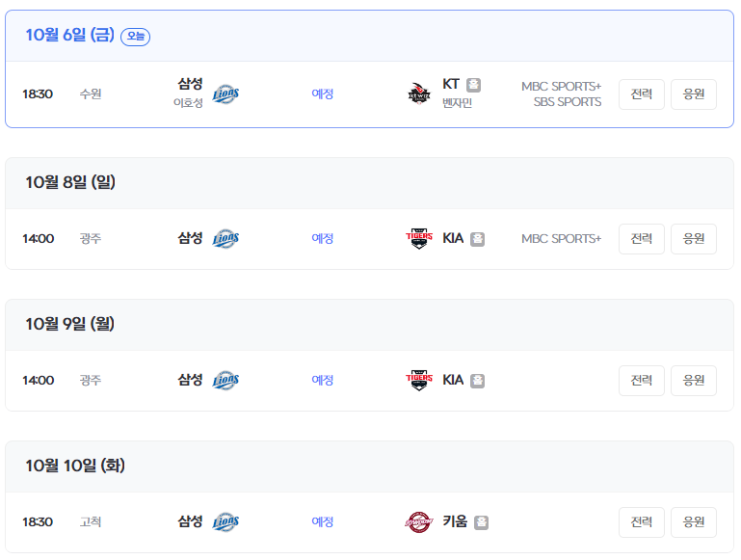This screenshot has height=560, width=741.
Task: Click the home badge icon next to KT
Action: [473, 85]
